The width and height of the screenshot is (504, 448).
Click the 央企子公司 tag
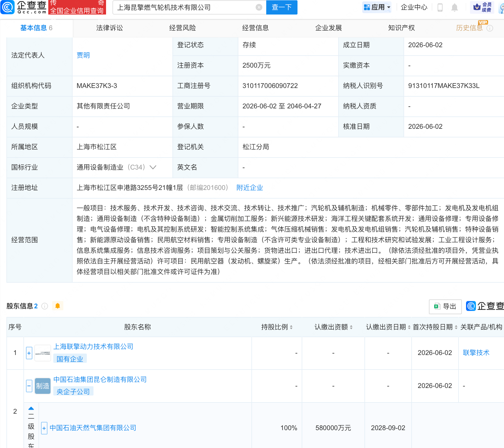click(x=73, y=392)
